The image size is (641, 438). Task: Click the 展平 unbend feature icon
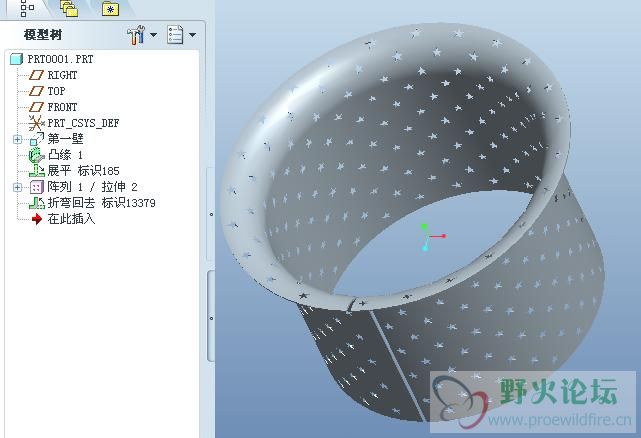click(37, 171)
